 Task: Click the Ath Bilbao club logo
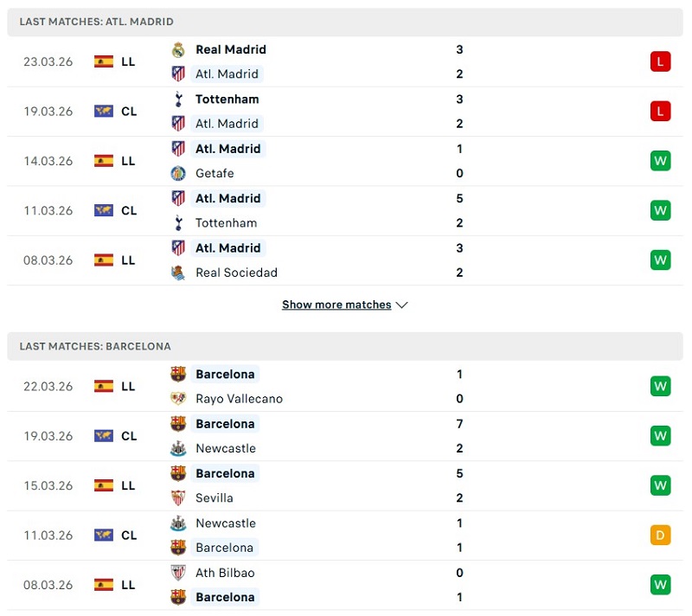(x=178, y=573)
